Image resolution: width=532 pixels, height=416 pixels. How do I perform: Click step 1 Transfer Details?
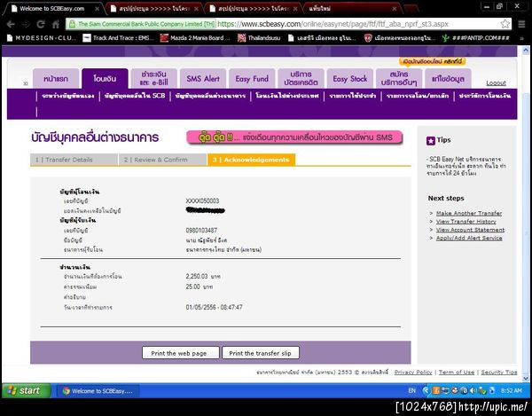74,160
